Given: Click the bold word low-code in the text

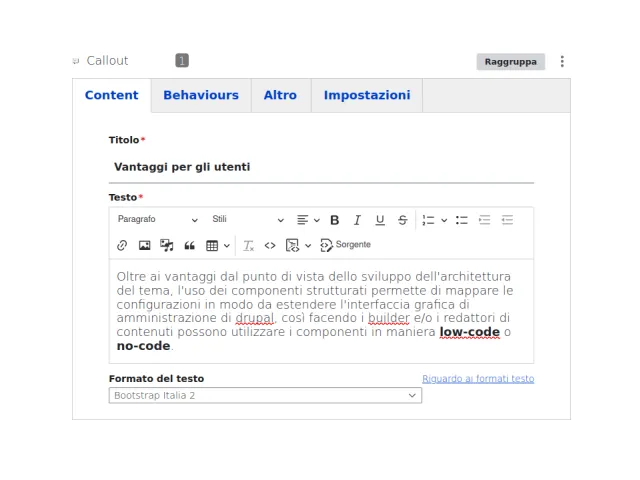Looking at the screenshot, I should [x=469, y=332].
